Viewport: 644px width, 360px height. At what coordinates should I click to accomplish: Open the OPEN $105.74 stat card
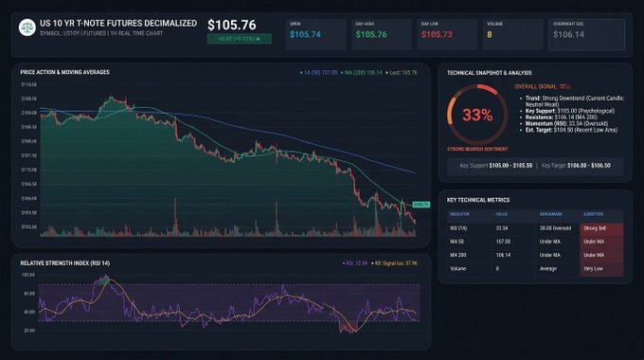coord(315,34)
